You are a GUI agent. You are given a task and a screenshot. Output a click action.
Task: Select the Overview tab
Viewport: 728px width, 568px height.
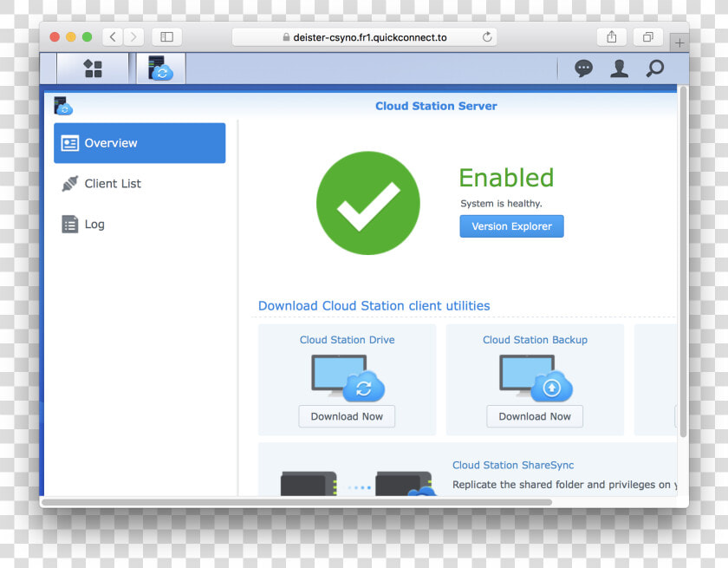tap(140, 143)
